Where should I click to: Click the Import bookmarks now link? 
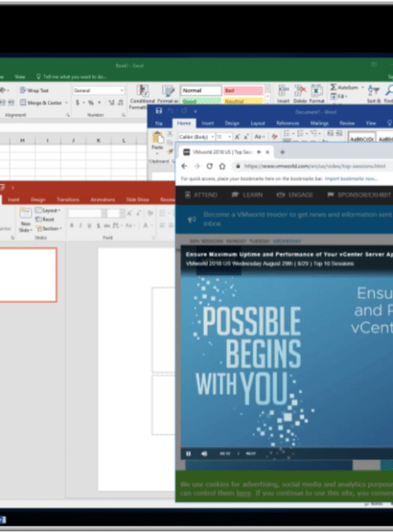(351, 178)
